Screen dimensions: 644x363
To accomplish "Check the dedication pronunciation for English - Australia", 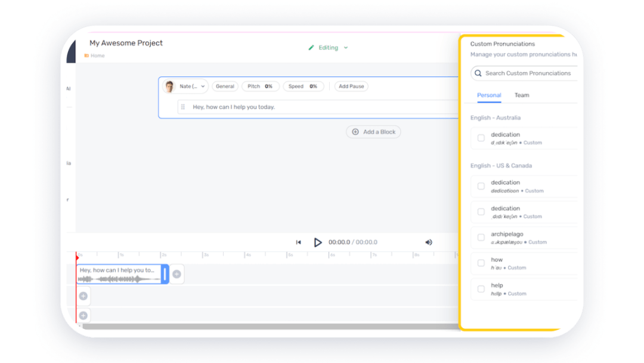I will 481,138.
